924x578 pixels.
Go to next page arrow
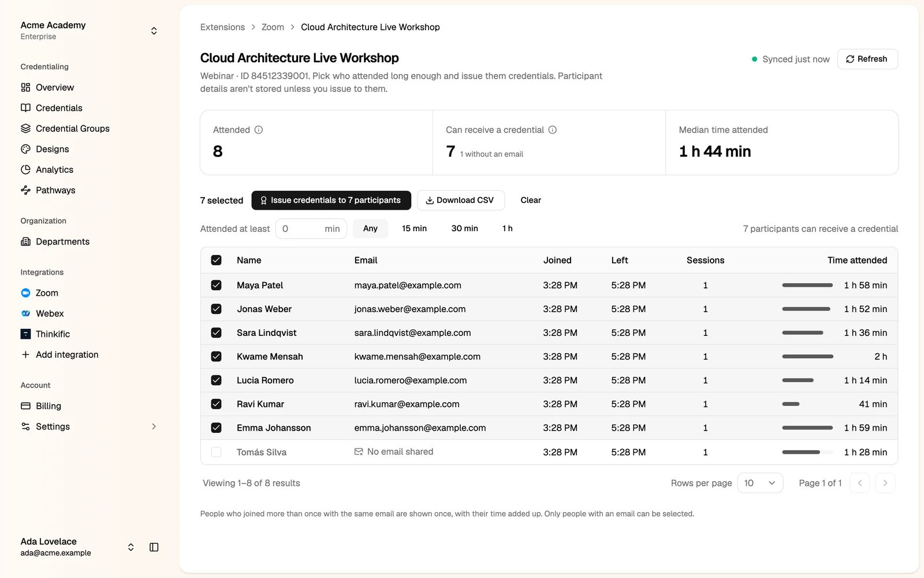(x=885, y=483)
